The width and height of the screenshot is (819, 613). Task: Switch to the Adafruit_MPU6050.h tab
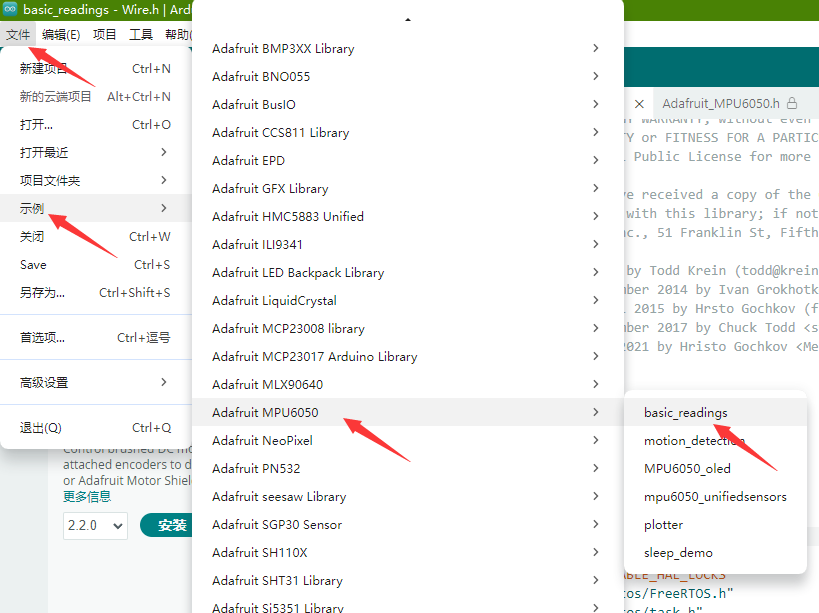pyautogui.click(x=729, y=104)
